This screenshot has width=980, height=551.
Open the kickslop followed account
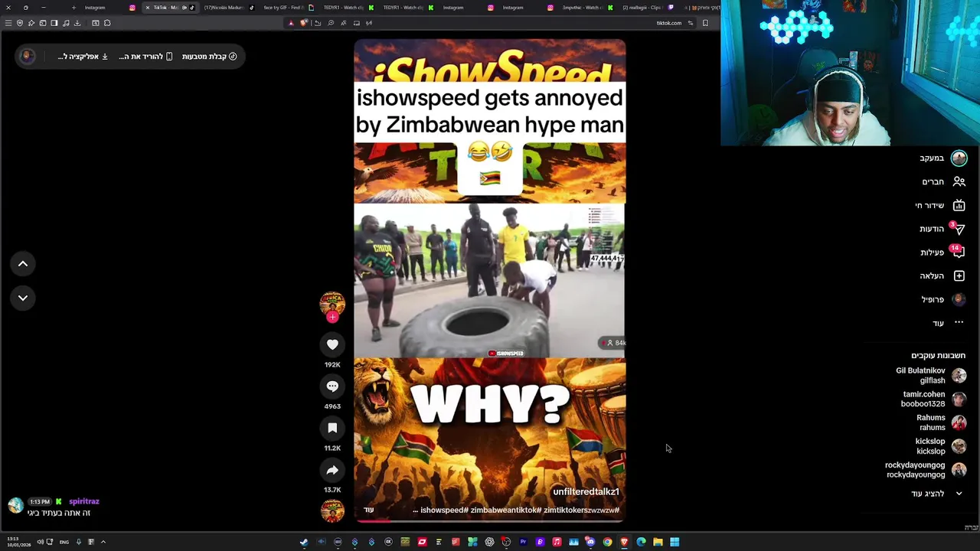pyautogui.click(x=940, y=446)
